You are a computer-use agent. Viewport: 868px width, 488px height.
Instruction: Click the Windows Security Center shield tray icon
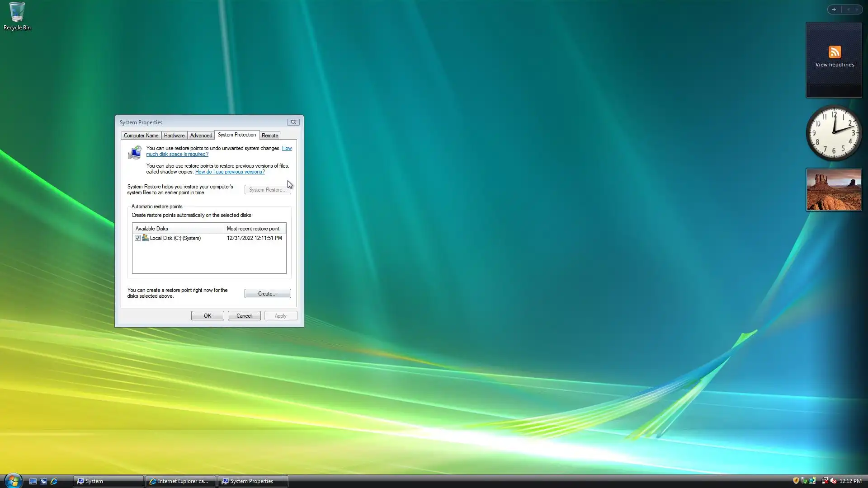(x=796, y=481)
